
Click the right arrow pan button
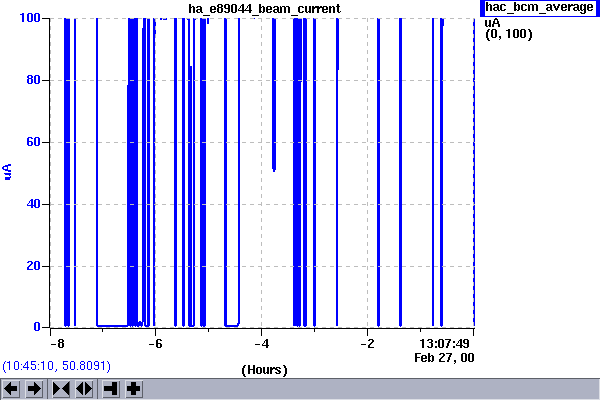click(x=34, y=388)
